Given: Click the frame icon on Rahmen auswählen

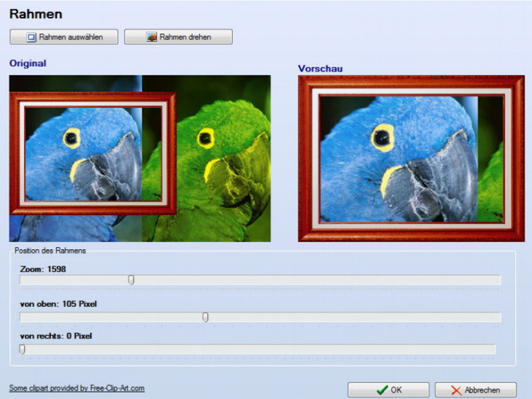Looking at the screenshot, I should [31, 37].
